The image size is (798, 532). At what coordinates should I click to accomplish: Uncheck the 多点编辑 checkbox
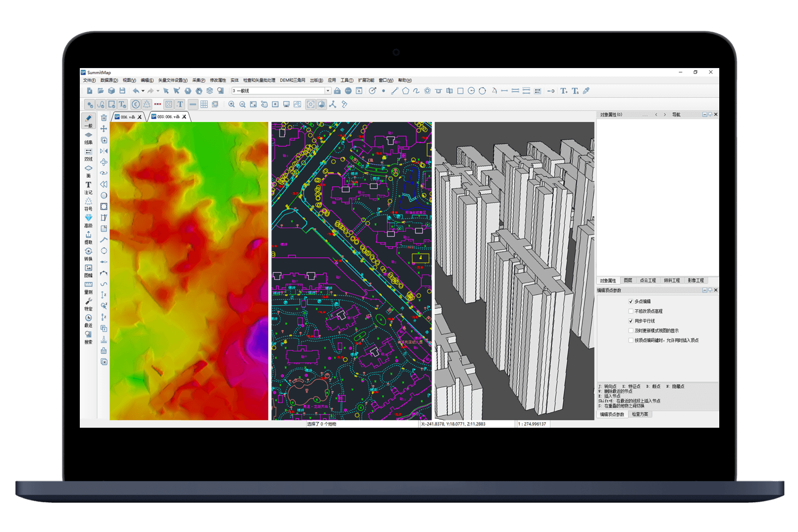coord(631,302)
